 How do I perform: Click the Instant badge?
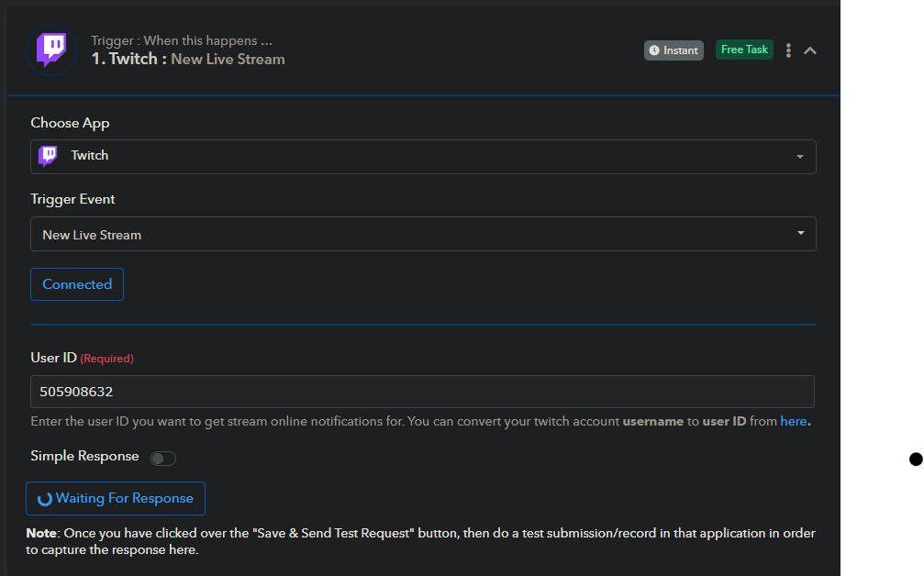[674, 50]
